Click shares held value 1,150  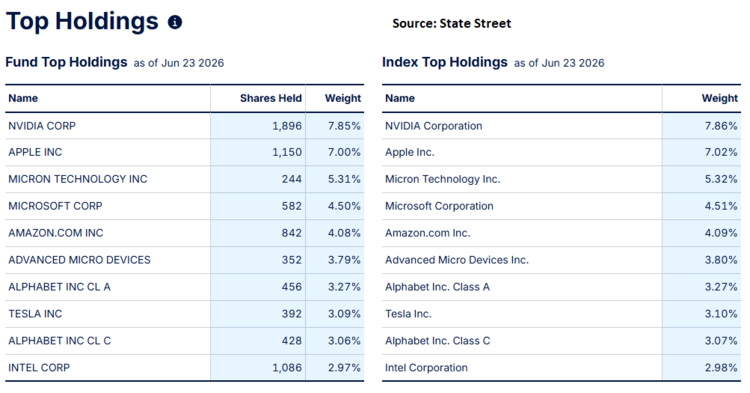287,152
